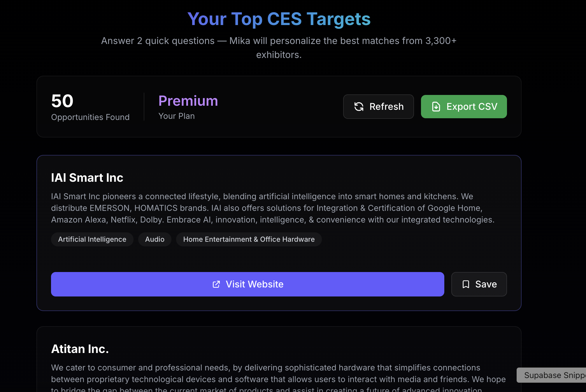Open the Premium plan details

188,101
